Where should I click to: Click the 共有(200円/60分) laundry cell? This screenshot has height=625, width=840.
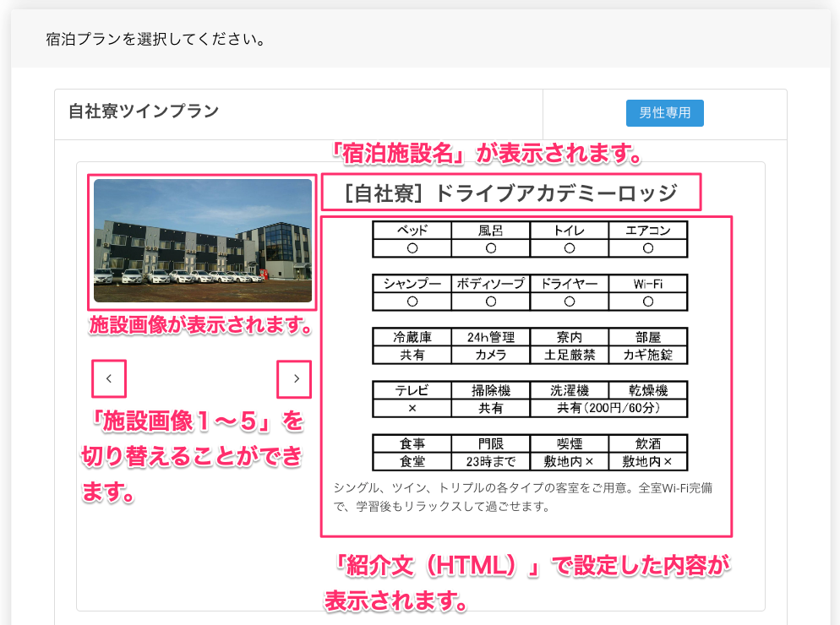pos(608,408)
